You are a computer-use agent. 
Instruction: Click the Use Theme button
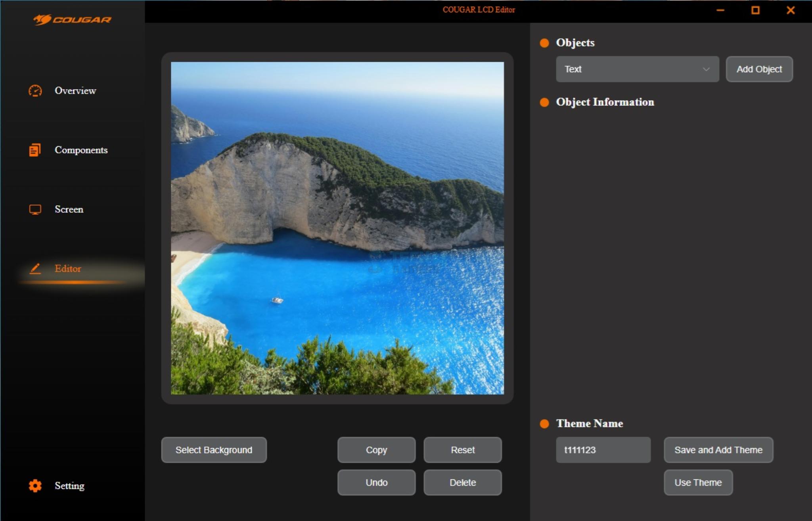pos(698,483)
